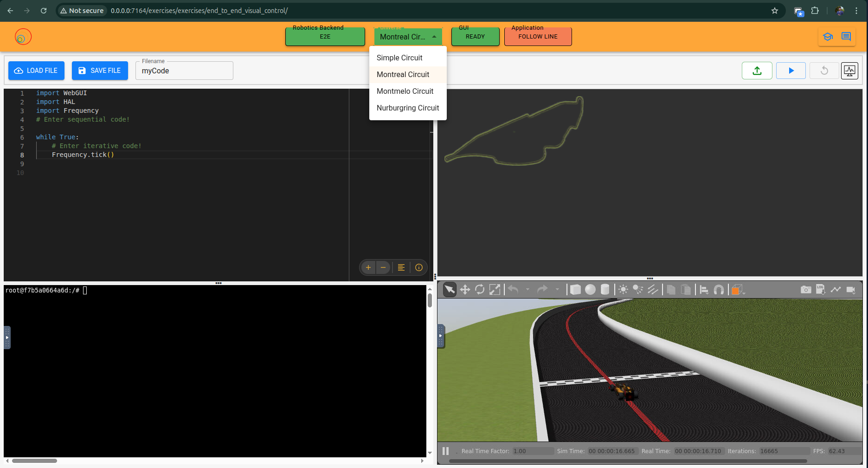Reload the browser page
868x468 pixels.
click(44, 11)
